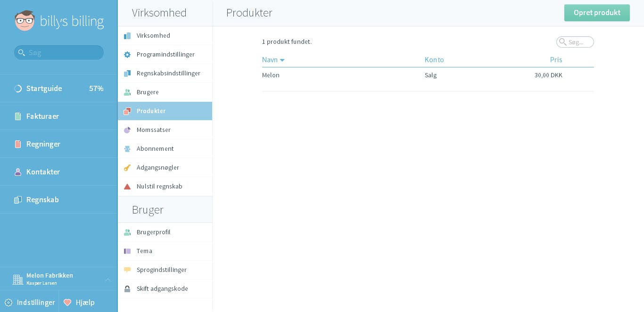The image size is (644, 312).
Task: Open Kontakter from the main menu
Action: pyautogui.click(x=59, y=172)
